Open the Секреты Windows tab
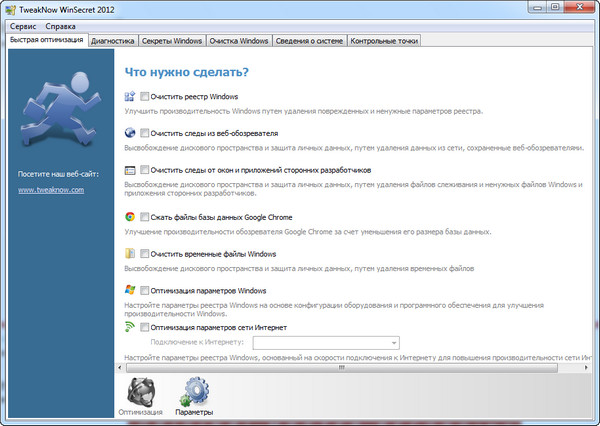Viewport: 600px width, 426px height. (171, 41)
